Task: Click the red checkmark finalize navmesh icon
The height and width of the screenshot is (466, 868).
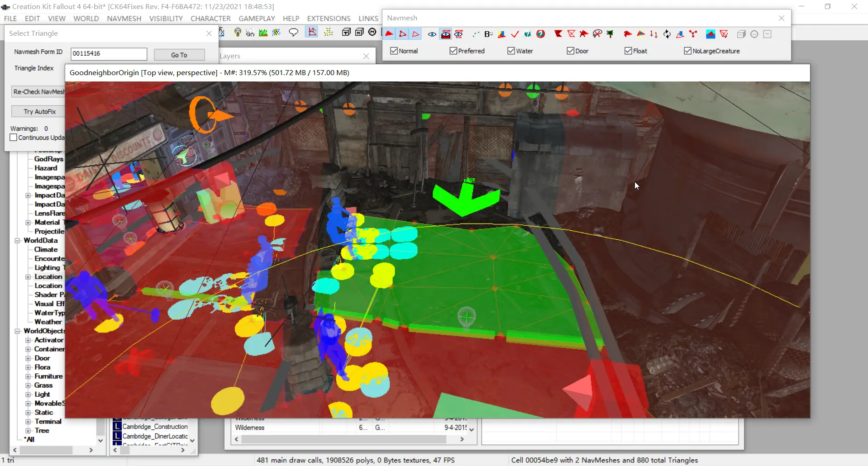Action: pos(515,34)
